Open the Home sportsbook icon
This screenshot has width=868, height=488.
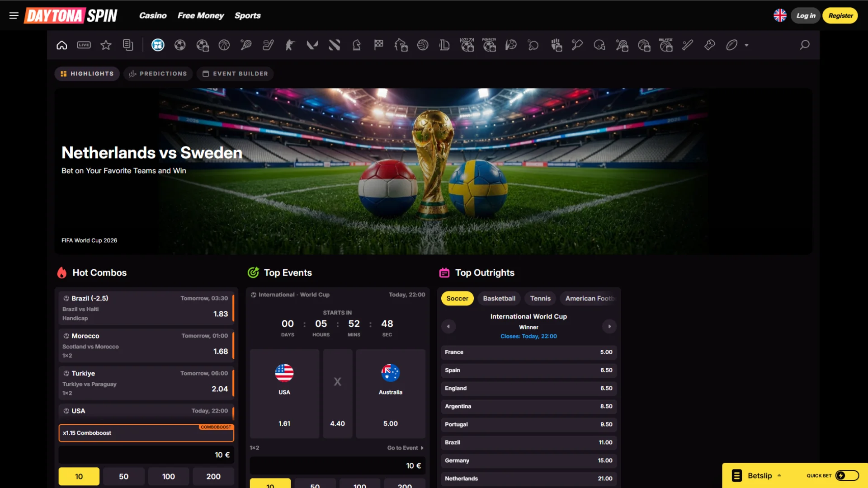(x=62, y=45)
